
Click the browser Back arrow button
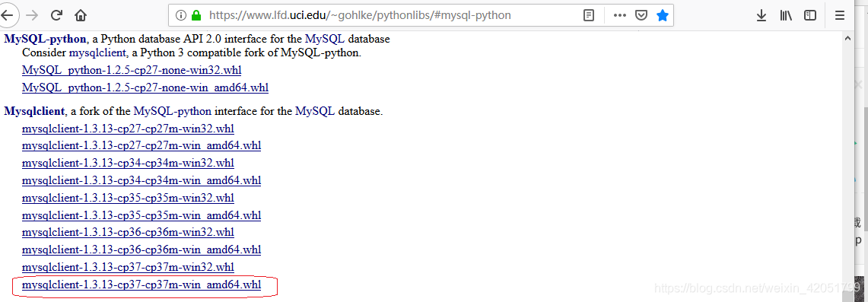pyautogui.click(x=7, y=15)
